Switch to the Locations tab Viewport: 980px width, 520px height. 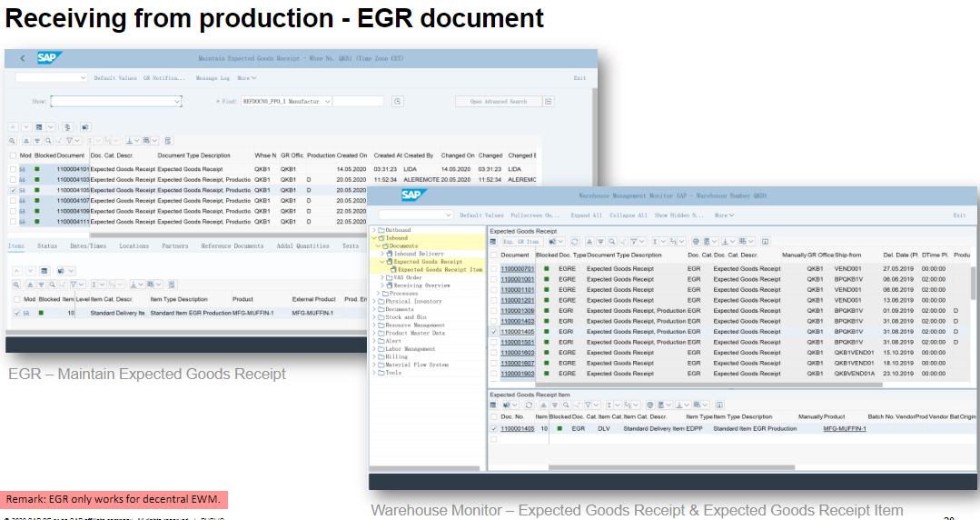click(x=134, y=246)
